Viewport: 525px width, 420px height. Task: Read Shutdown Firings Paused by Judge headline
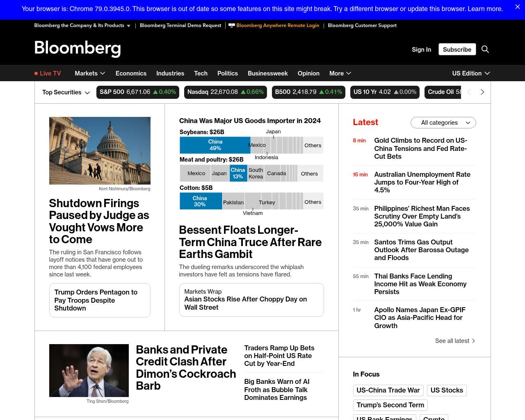[99, 221]
